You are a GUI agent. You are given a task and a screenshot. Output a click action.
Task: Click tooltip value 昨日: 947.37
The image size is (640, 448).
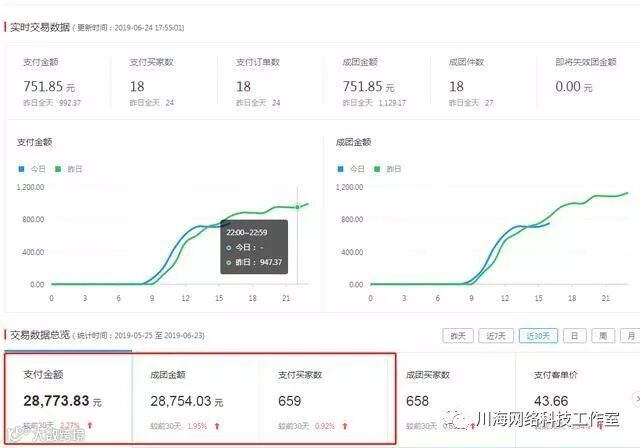coord(258,262)
